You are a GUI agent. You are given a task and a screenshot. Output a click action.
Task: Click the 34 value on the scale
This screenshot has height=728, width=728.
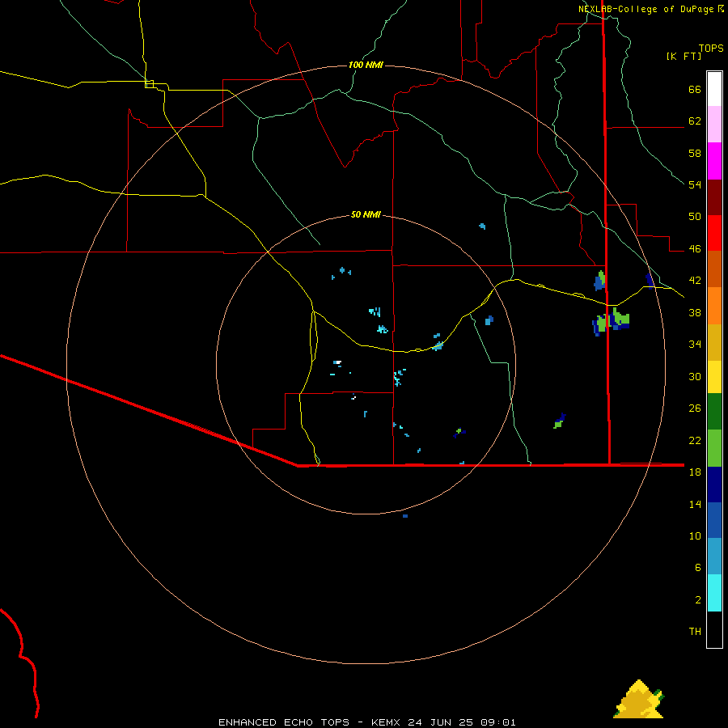695,345
